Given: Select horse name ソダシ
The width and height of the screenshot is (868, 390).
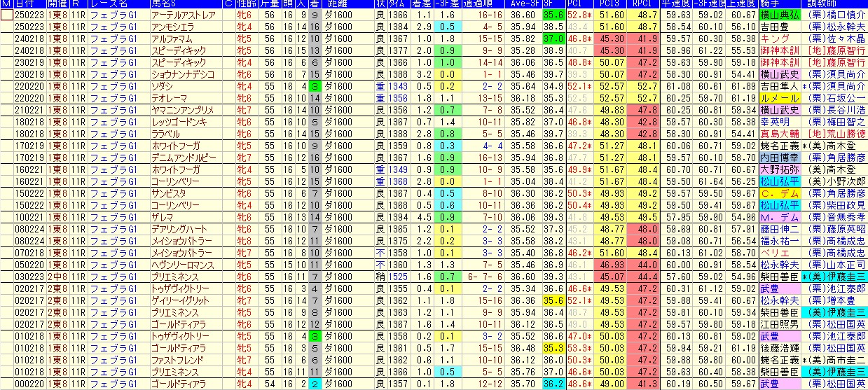Looking at the screenshot, I should coord(163,86).
